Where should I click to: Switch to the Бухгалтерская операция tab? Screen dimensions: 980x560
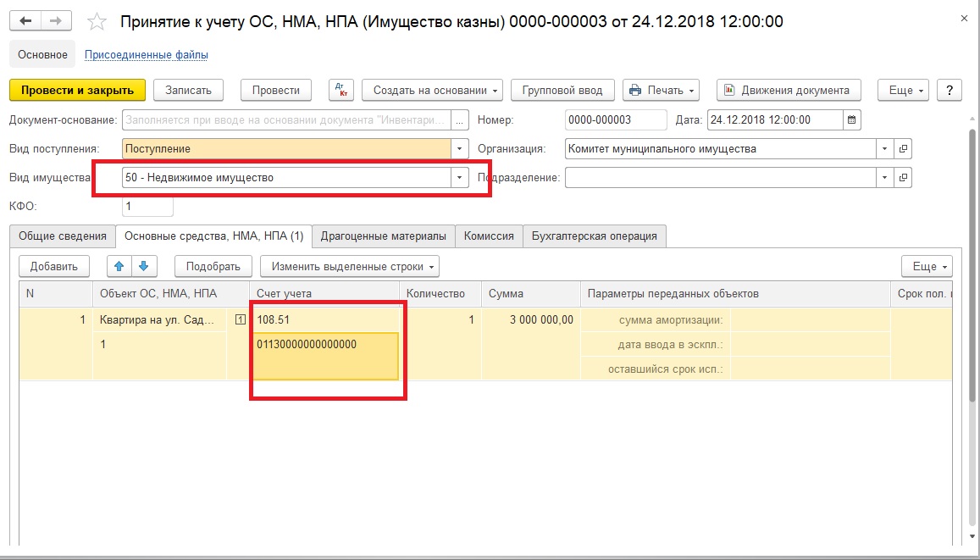coord(595,236)
